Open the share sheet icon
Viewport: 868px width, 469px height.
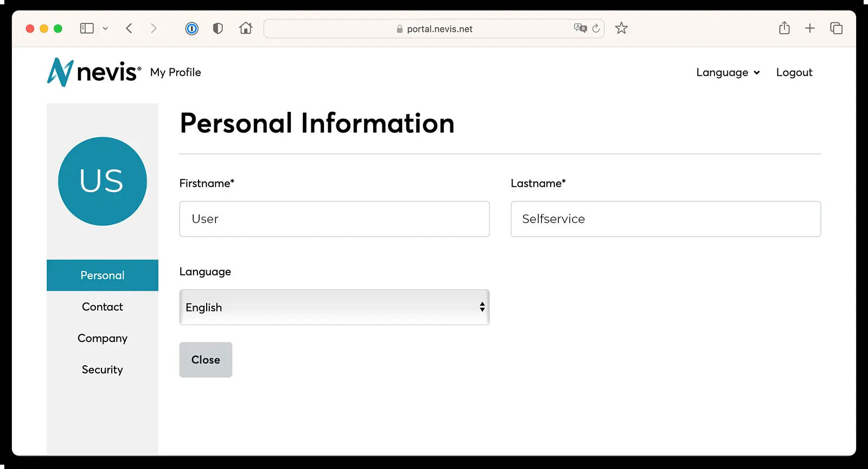coord(784,28)
